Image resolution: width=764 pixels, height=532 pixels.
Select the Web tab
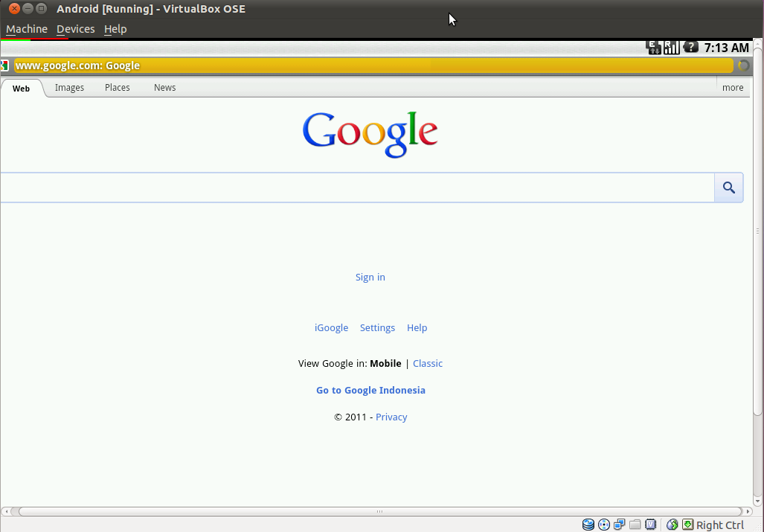point(22,89)
